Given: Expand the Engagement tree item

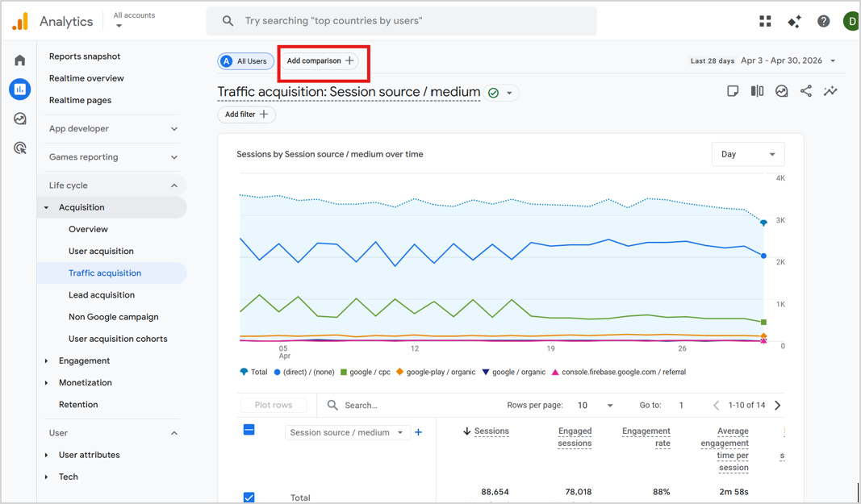Looking at the screenshot, I should [x=46, y=360].
